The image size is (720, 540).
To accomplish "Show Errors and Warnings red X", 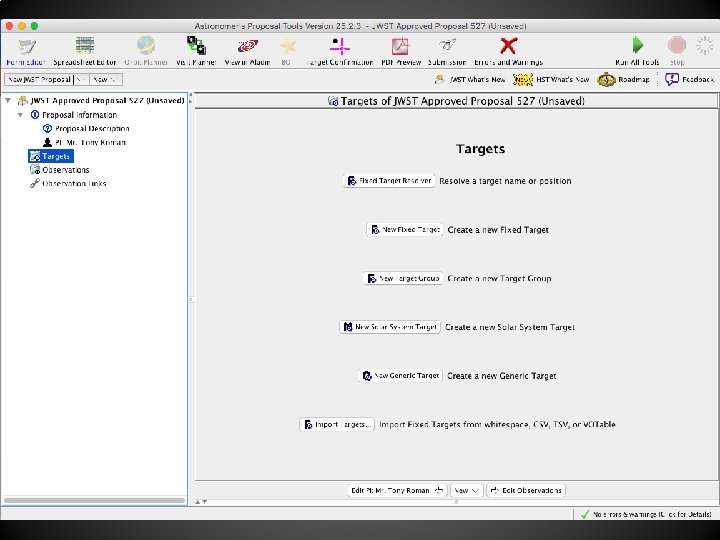I will point(508,51).
